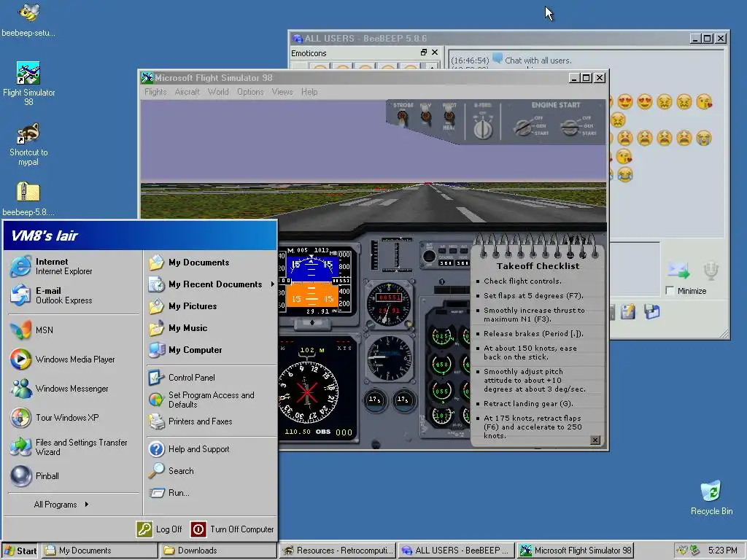The height and width of the screenshot is (560, 747).
Task: Switch to Downloads in the taskbar
Action: pos(218,551)
